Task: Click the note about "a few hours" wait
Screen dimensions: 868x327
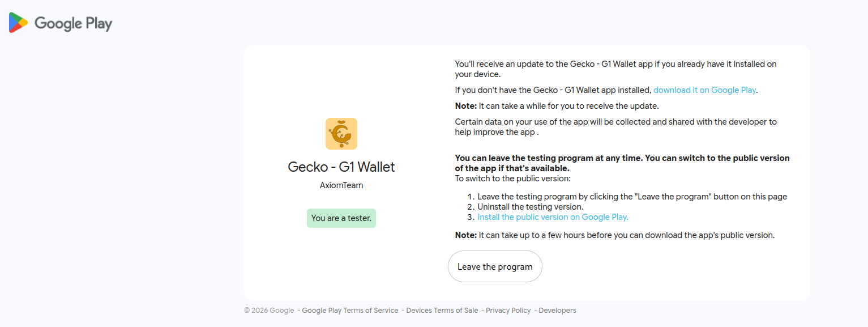Action: pyautogui.click(x=614, y=235)
